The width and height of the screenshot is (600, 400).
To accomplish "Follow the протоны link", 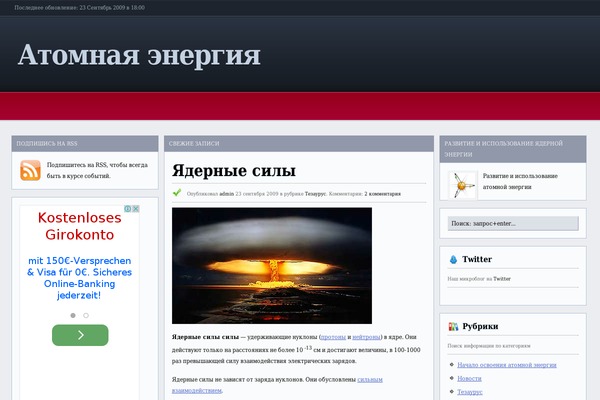I will coord(333,337).
